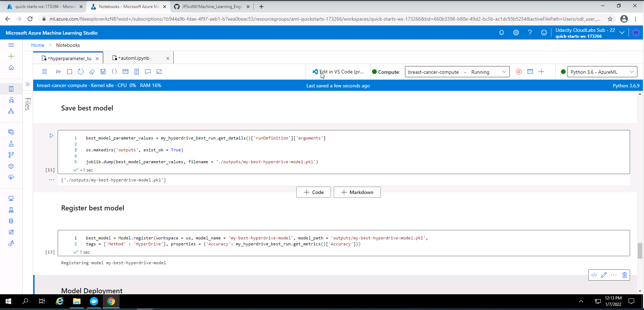Stop compute red circle icon
Image resolution: width=644 pixels, height=310 pixels.
click(519, 72)
